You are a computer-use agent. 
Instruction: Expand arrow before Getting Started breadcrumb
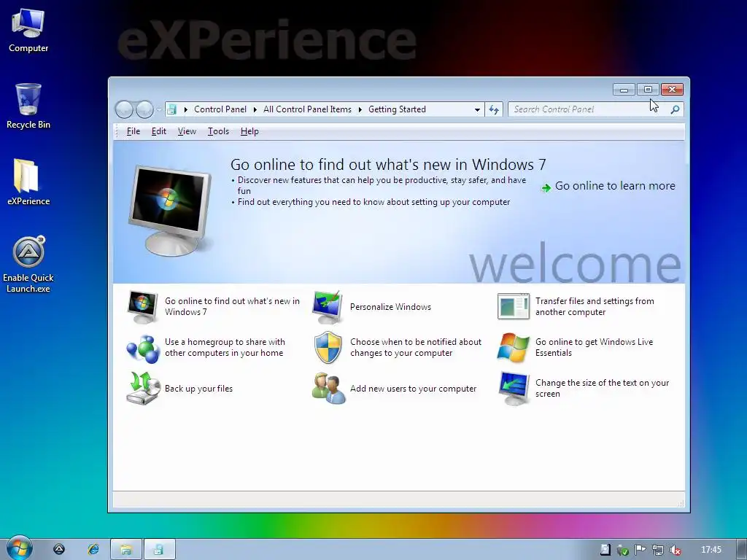point(360,109)
